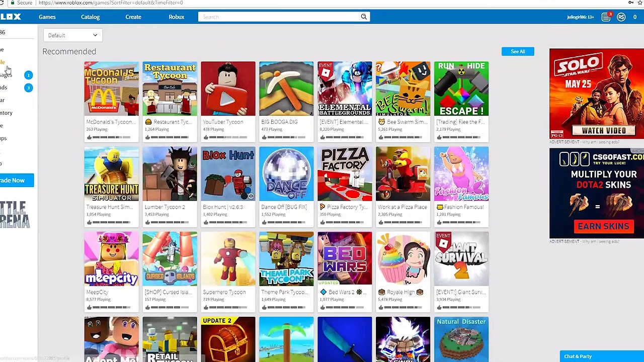
Task: Open the Work at a Pizza Place thumbnail
Action: click(x=403, y=173)
